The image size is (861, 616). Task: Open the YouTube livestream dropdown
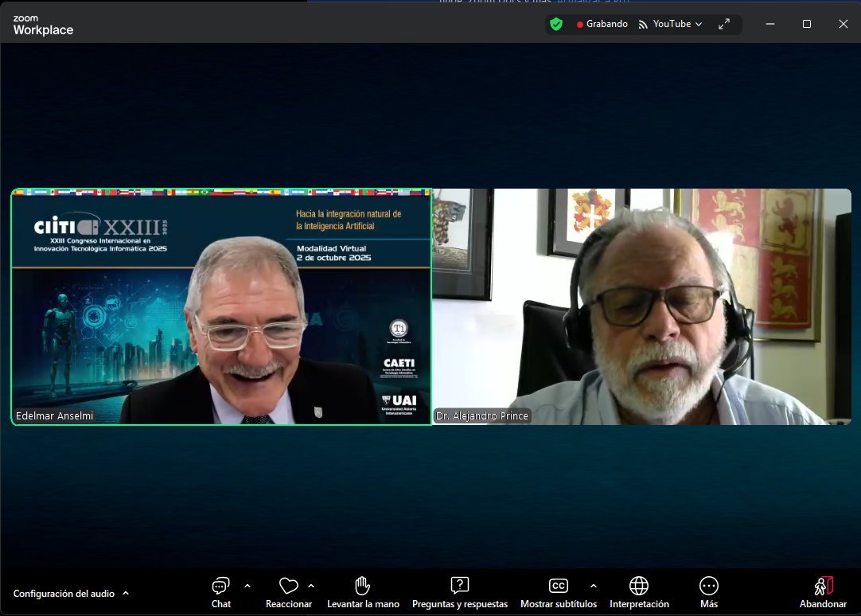pyautogui.click(x=671, y=24)
